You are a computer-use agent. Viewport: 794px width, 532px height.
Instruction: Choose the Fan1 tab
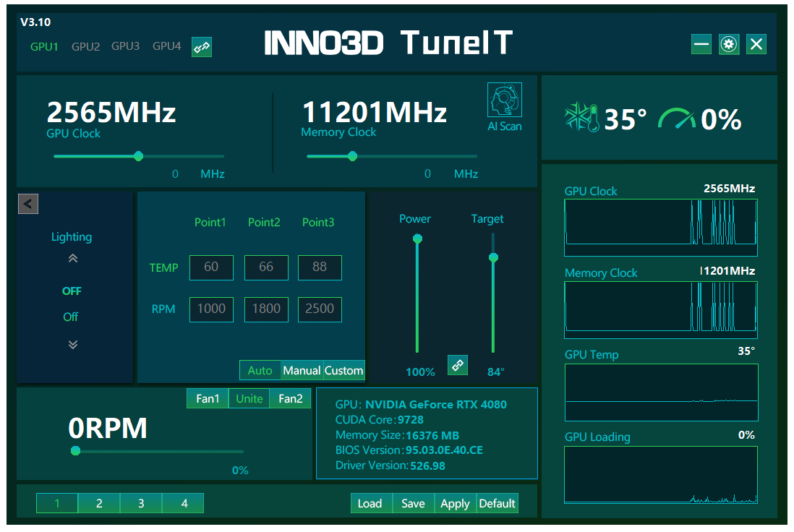tap(208, 399)
